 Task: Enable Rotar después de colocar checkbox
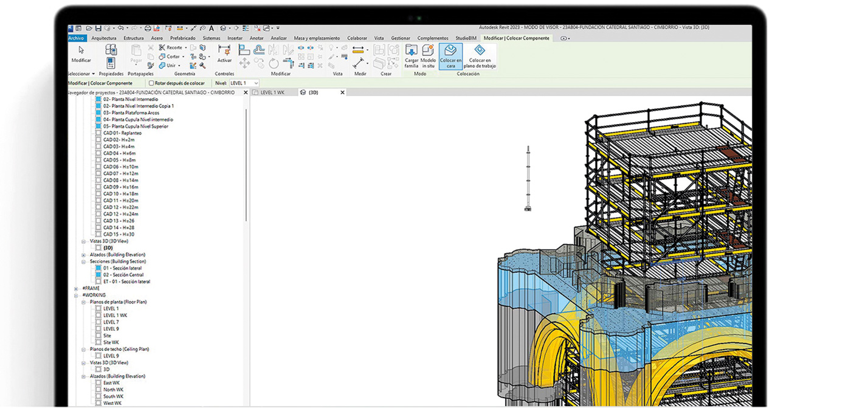pos(151,83)
